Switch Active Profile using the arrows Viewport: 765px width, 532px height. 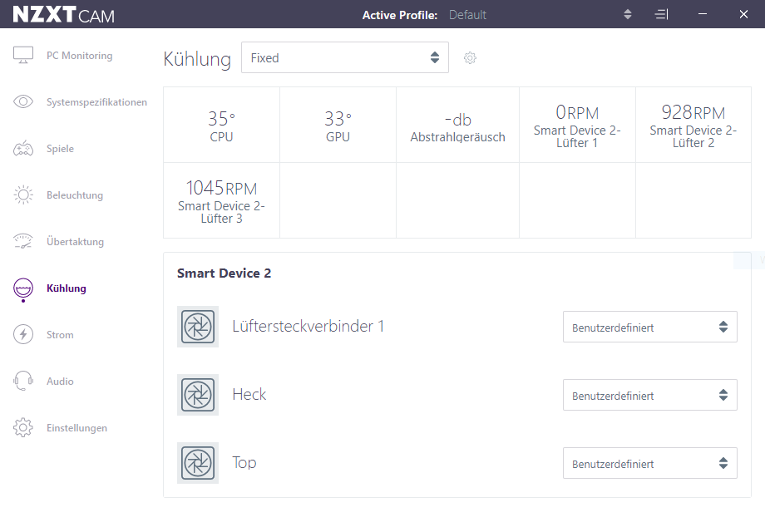[628, 14]
